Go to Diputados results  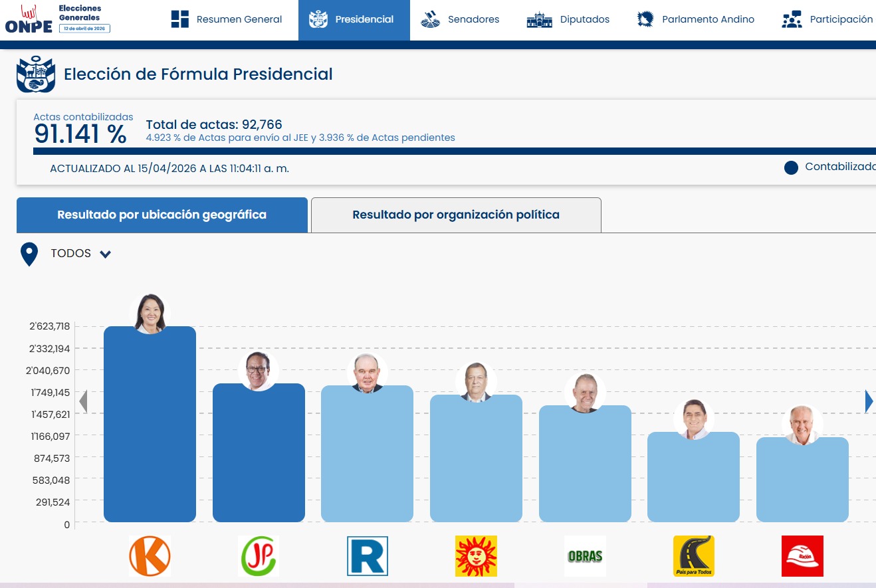tap(568, 20)
